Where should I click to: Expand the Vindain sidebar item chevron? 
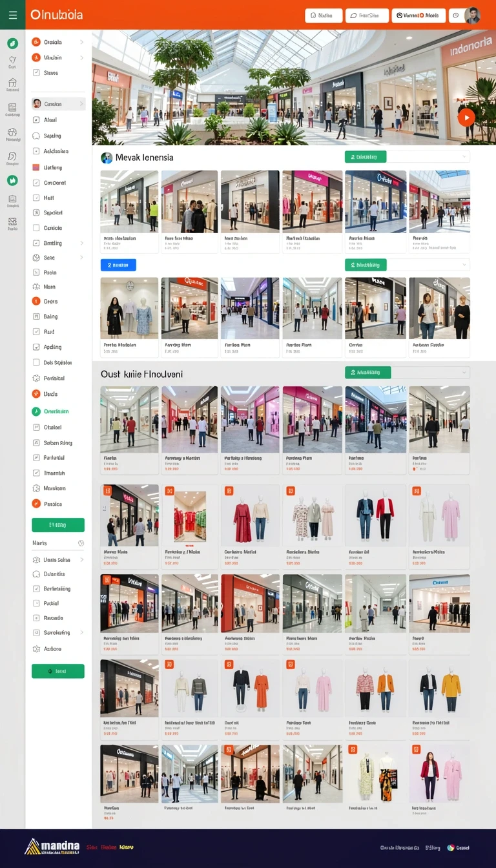coord(81,57)
